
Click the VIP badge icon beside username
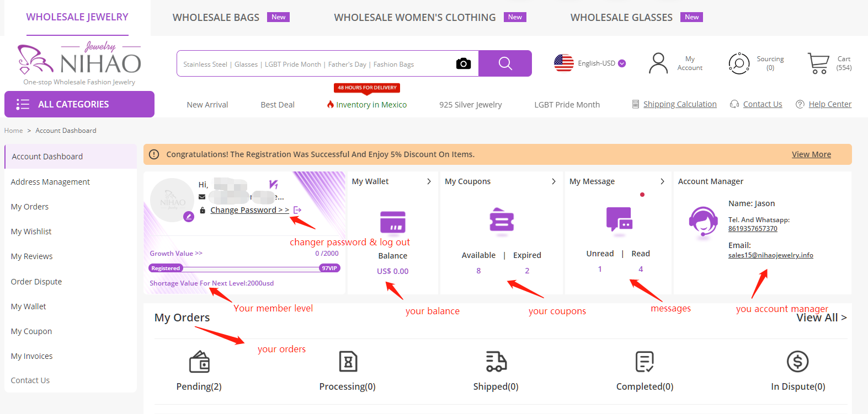click(273, 184)
